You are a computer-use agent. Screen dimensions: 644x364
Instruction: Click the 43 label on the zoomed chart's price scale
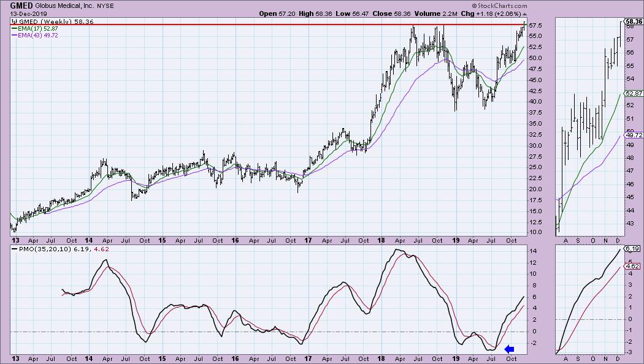click(629, 223)
